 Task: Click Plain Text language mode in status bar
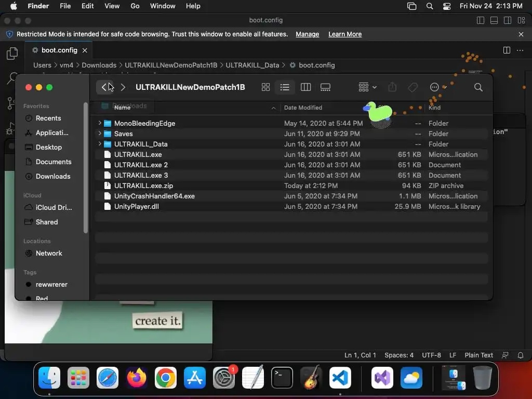pyautogui.click(x=478, y=355)
